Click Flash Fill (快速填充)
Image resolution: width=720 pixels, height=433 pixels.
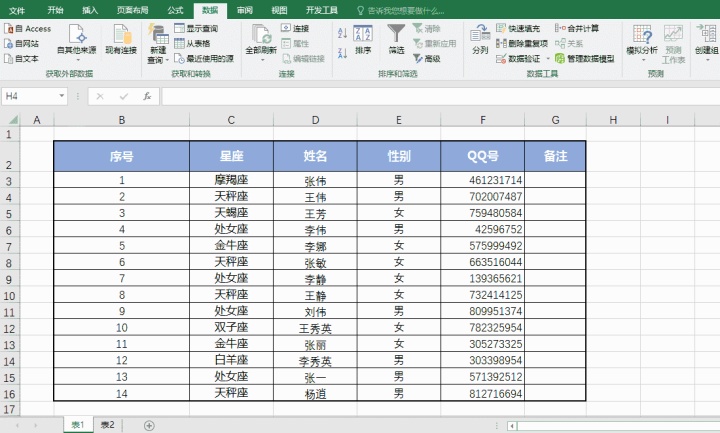[518, 28]
